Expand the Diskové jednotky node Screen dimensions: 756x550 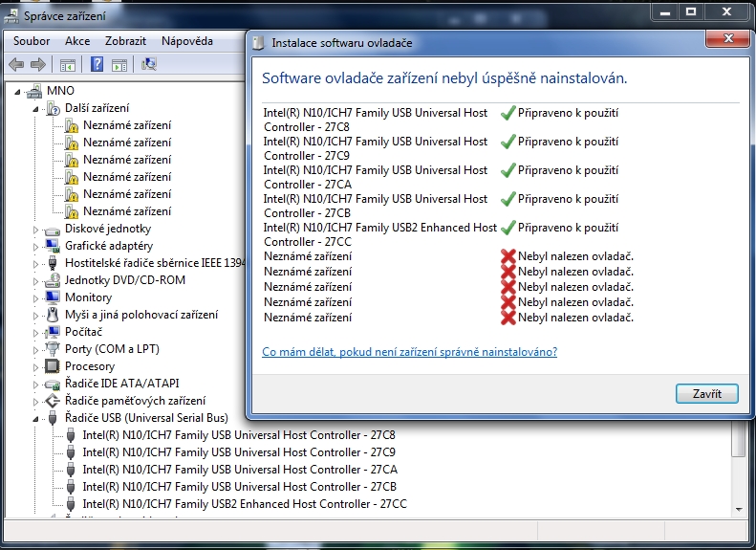tap(35, 230)
